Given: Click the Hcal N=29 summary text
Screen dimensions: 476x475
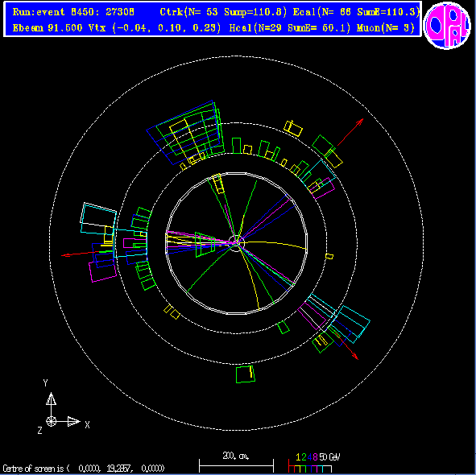Looking at the screenshot, I should (290, 28).
